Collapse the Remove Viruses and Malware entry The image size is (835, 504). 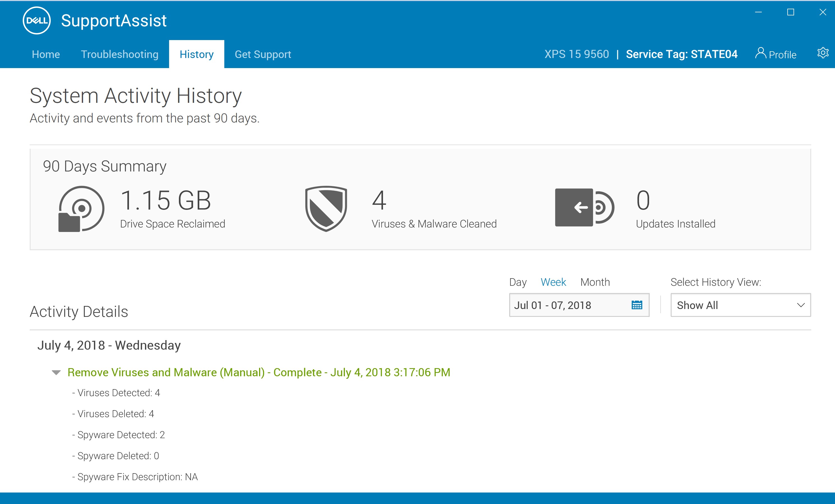click(56, 373)
